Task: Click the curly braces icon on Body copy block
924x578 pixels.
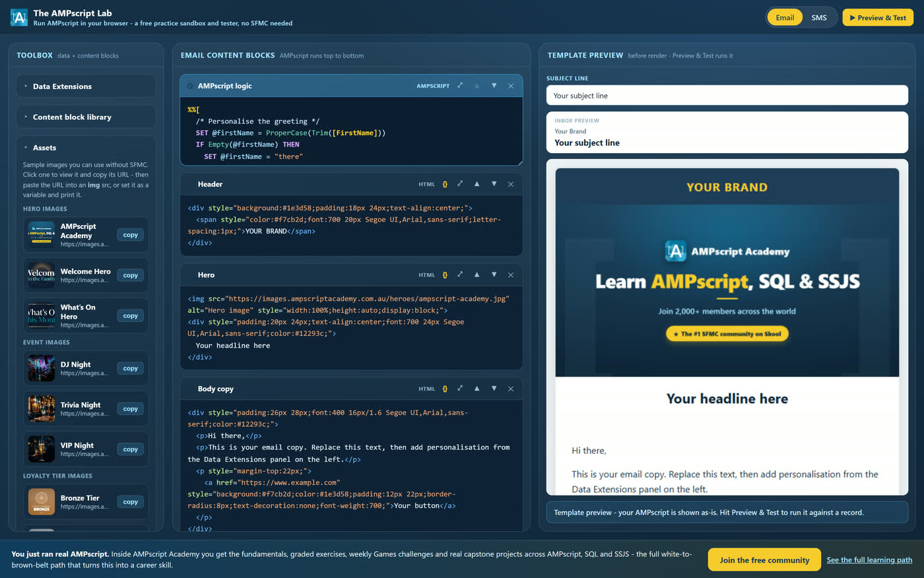Action: 445,389
